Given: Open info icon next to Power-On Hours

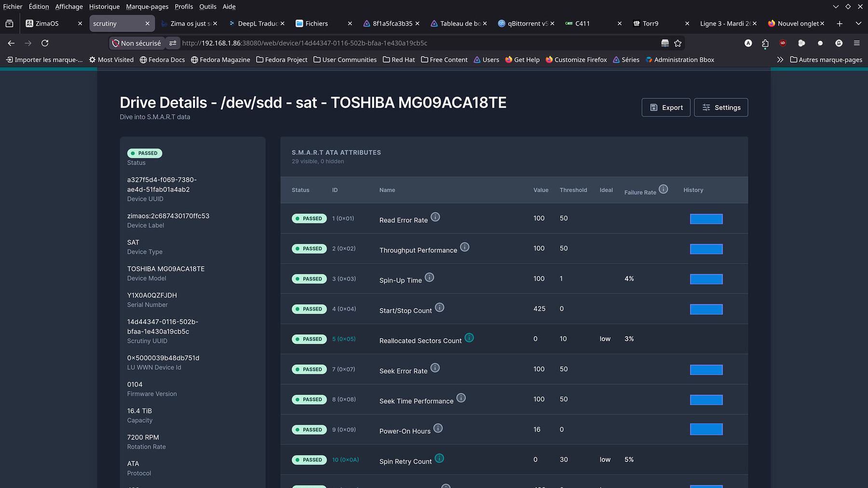Looking at the screenshot, I should (438, 428).
